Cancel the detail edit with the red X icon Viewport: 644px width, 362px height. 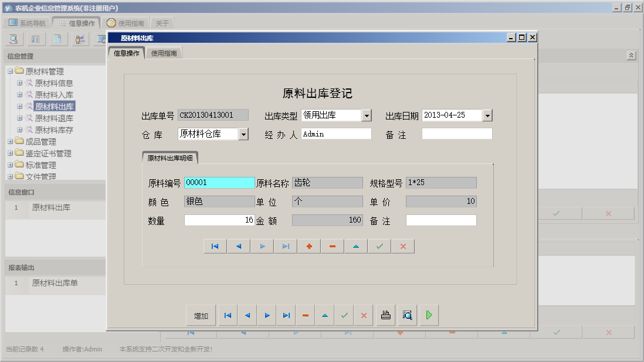(x=402, y=246)
